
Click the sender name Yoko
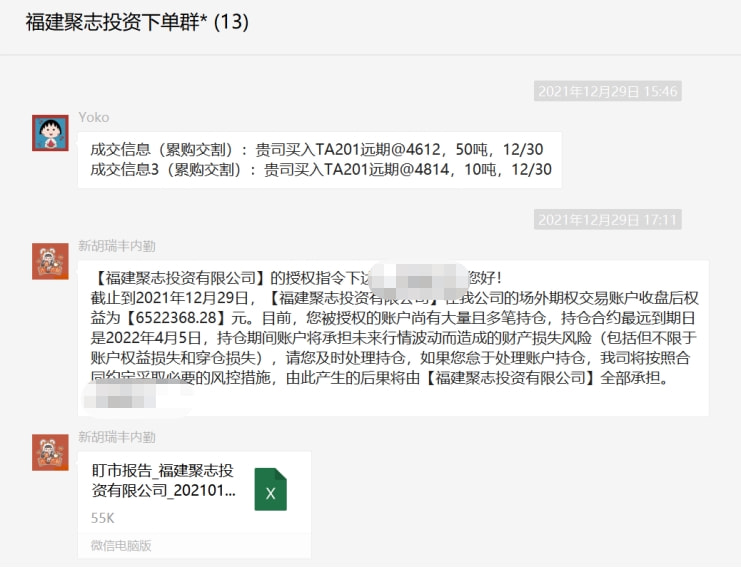click(x=94, y=117)
